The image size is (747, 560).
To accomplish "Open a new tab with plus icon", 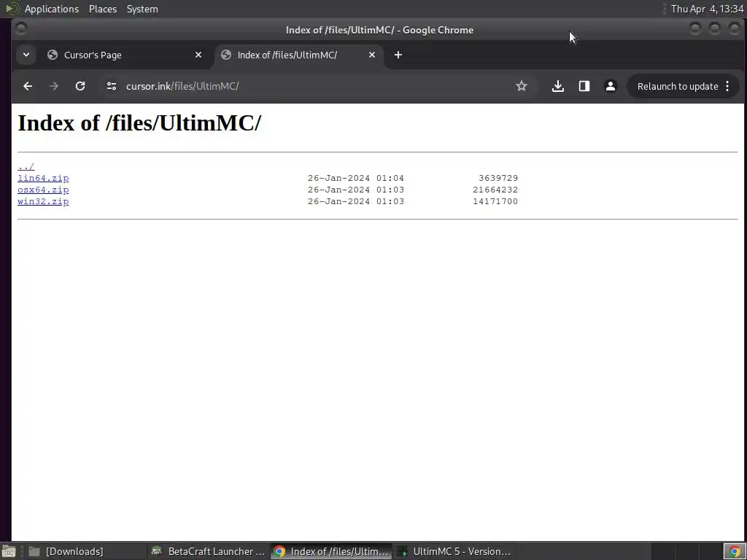I will (x=398, y=55).
